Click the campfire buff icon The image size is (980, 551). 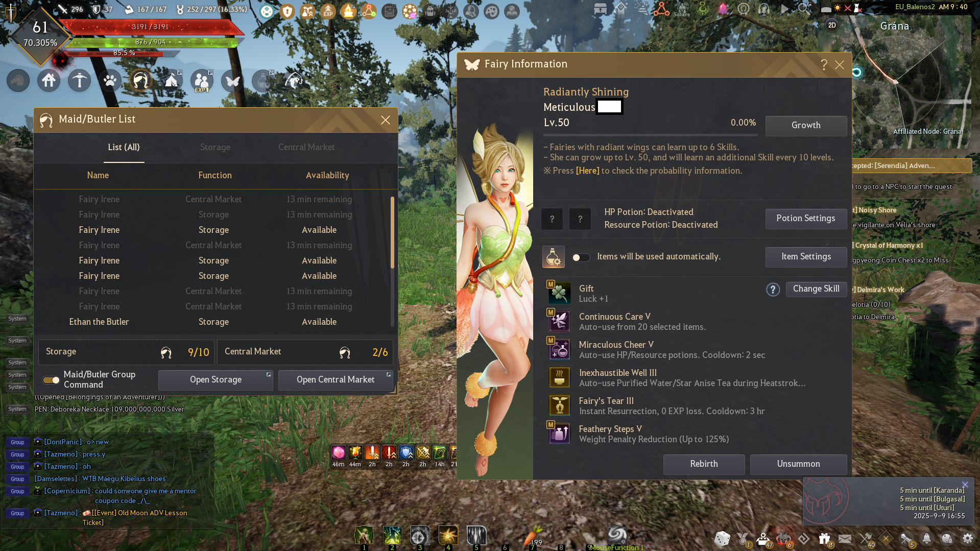[x=349, y=11]
